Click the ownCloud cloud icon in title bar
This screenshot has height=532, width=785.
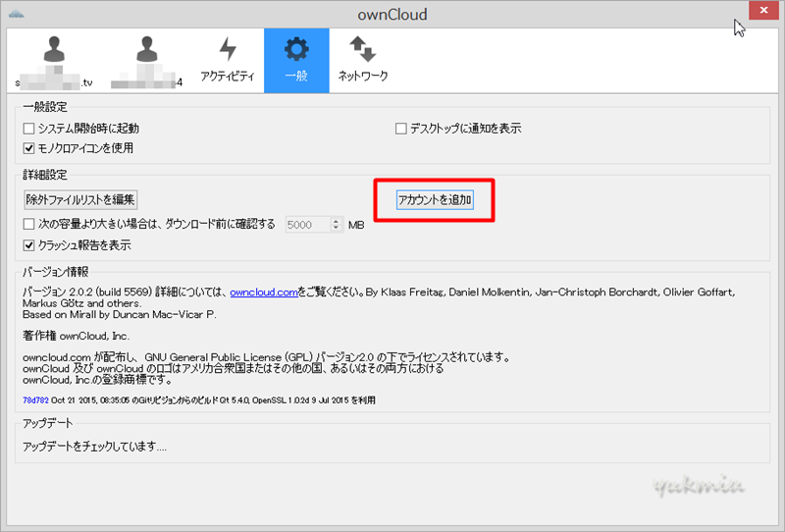pos(17,14)
